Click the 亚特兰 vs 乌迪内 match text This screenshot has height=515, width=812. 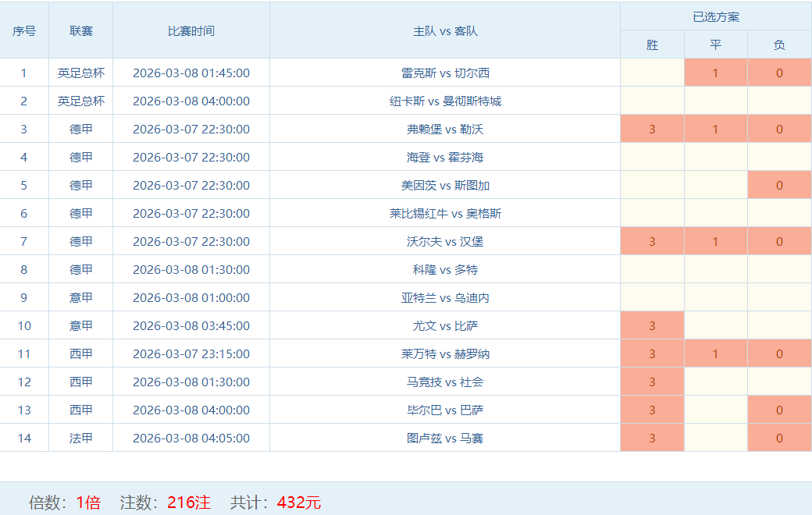(445, 298)
